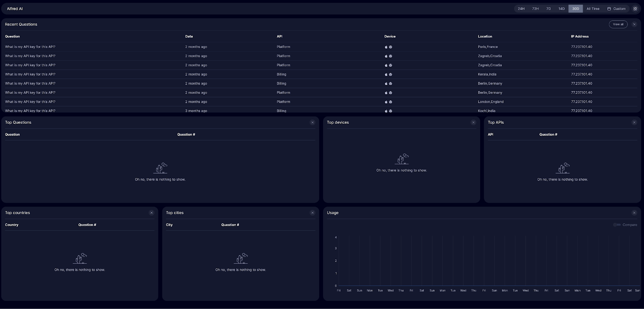Close the Top countries widget
This screenshot has width=644, height=309.
pyautogui.click(x=151, y=213)
